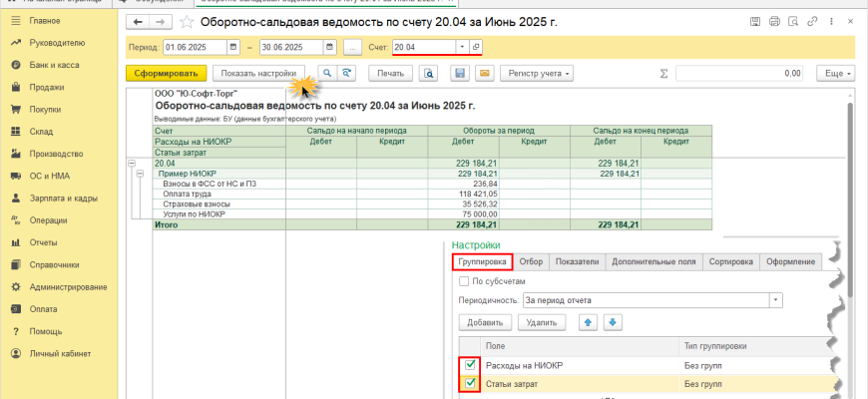This screenshot has height=399, width=868.
Task: Collapse the 20.04 row in report tree
Action: (x=132, y=163)
